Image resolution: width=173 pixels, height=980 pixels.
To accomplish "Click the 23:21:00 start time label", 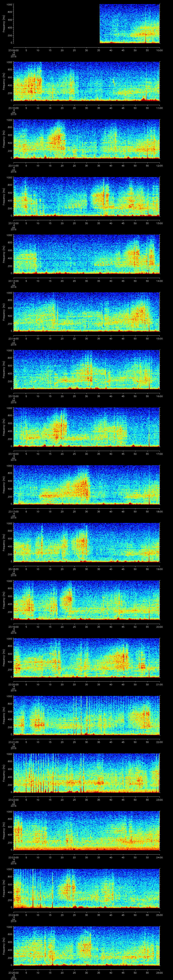I will point(14,742).
